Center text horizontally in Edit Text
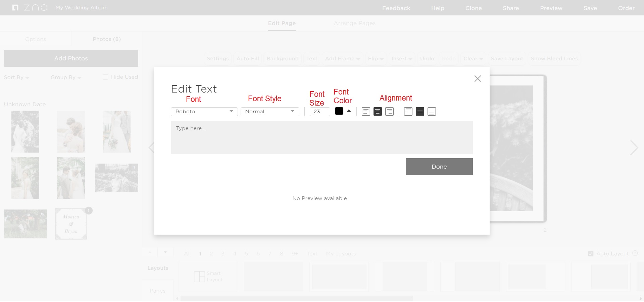644x302 pixels. coord(378,112)
